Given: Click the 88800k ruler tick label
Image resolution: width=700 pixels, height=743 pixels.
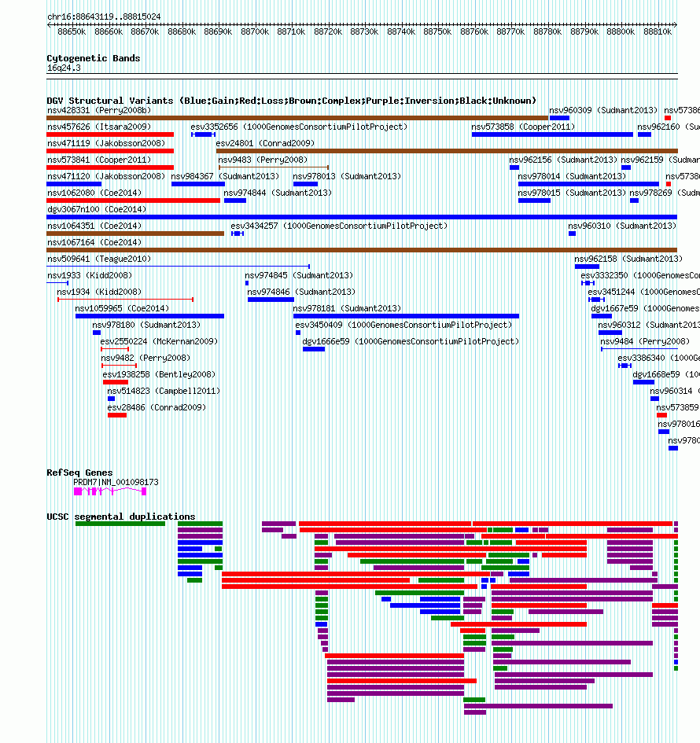Looking at the screenshot, I should point(621,31).
